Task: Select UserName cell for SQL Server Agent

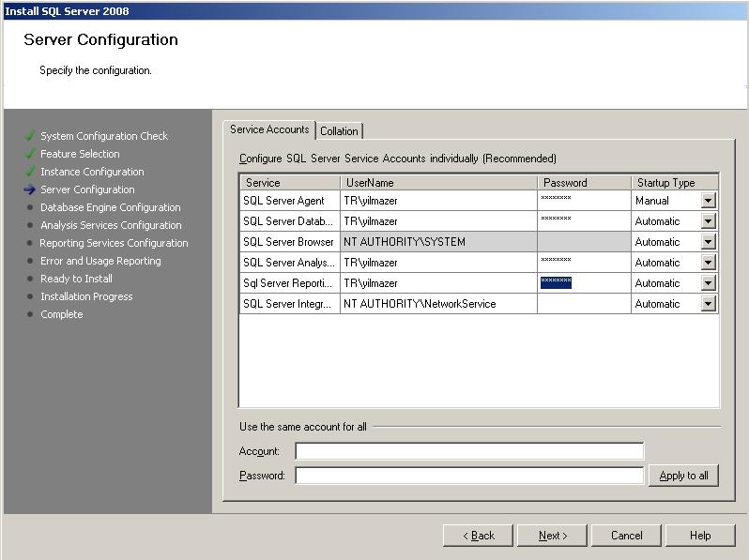Action: click(438, 201)
